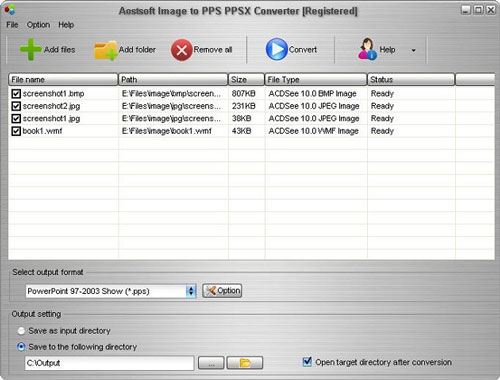Maximize the converter window
The width and height of the screenshot is (500, 380).
coord(478,10)
